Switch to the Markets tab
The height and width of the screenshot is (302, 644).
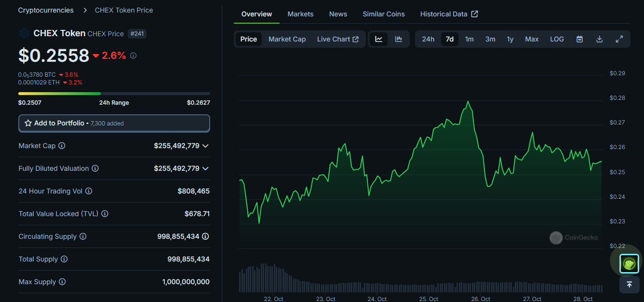pyautogui.click(x=300, y=14)
